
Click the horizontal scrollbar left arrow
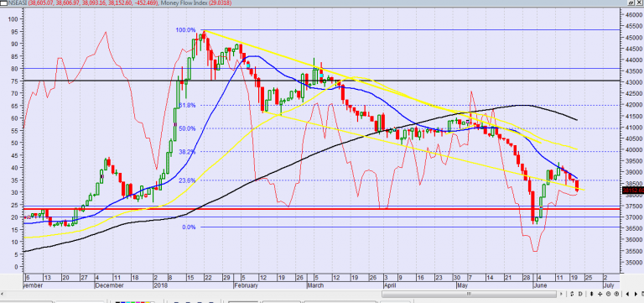click(2, 294)
